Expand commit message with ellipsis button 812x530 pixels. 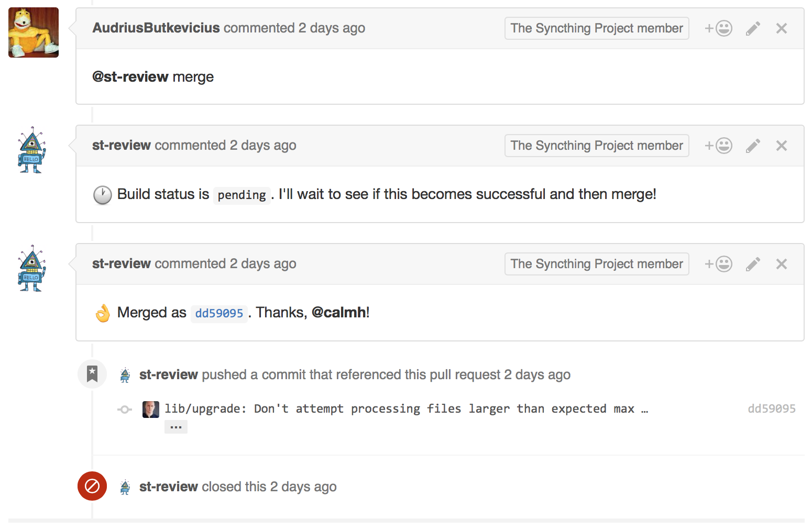(176, 427)
